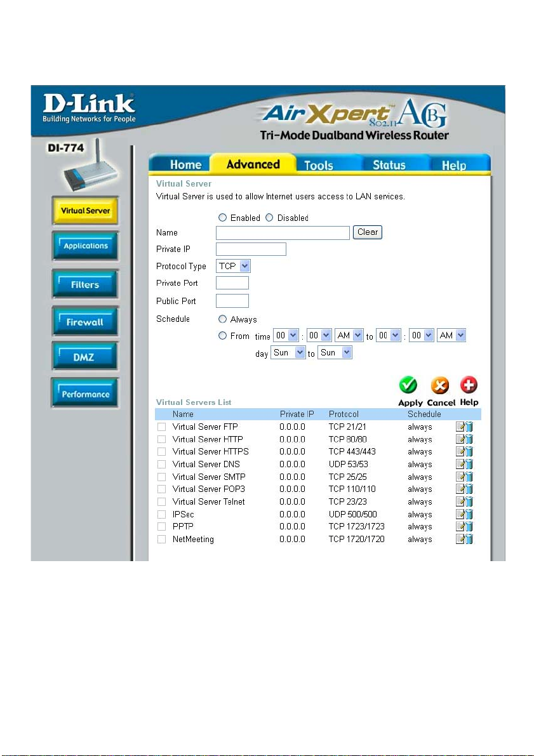Open the start hour dropdown

coord(286,335)
